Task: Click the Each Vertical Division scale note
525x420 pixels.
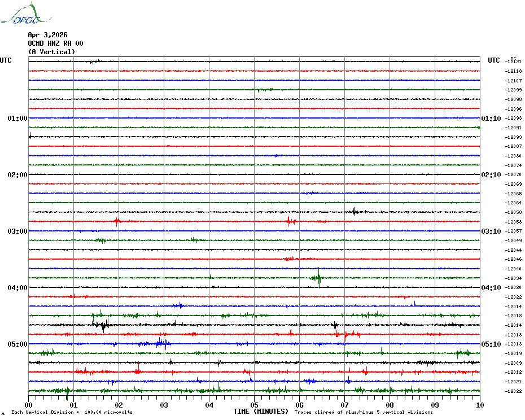Action: 72,413
